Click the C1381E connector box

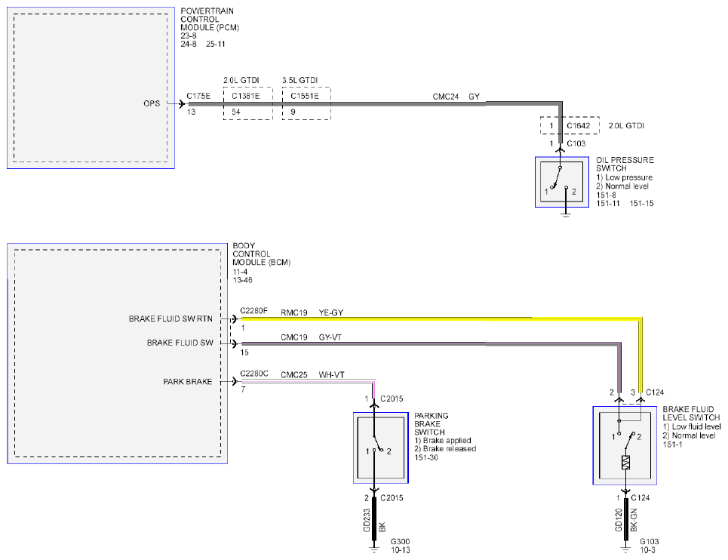coord(248,103)
